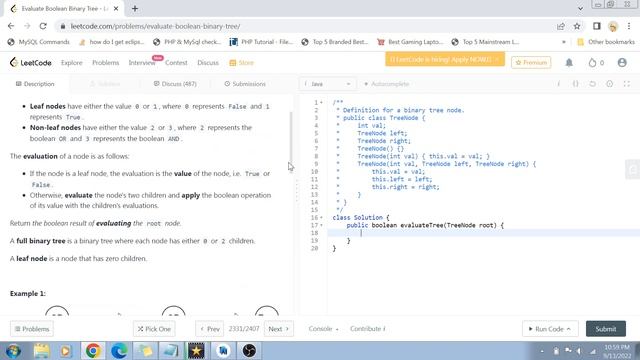
Task: Open the Problems list button at the bottom
Action: [32, 329]
